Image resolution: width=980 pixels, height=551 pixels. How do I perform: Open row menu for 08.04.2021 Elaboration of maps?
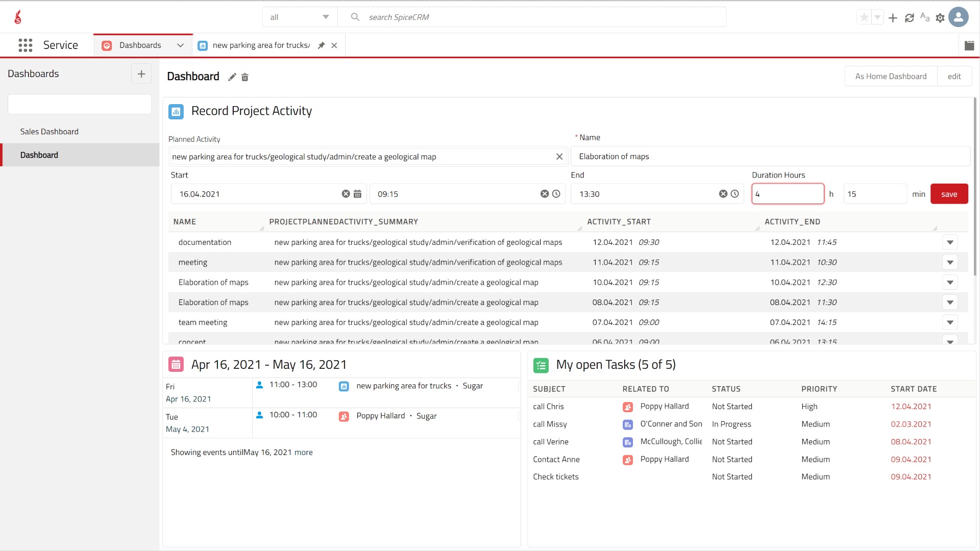pos(950,303)
